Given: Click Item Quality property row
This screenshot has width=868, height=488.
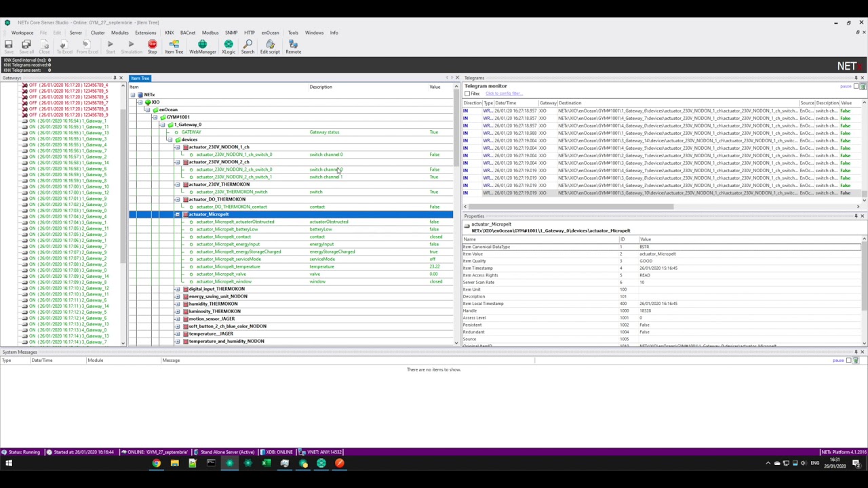Looking at the screenshot, I should pos(662,261).
